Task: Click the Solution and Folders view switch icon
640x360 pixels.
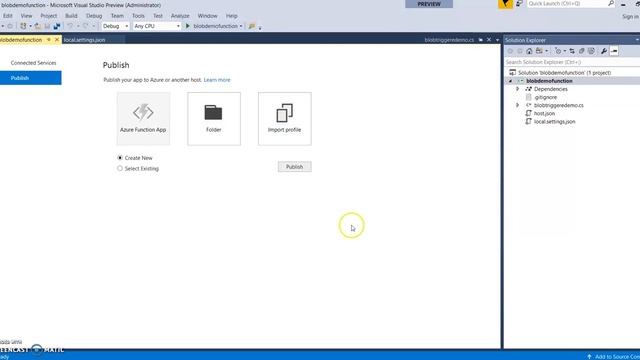Action: click(x=540, y=51)
